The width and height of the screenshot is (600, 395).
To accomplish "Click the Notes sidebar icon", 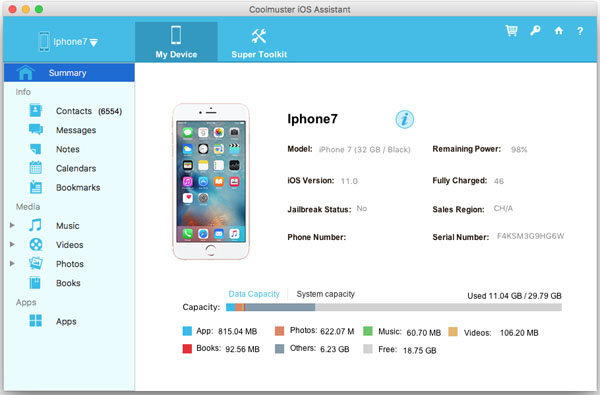I will [36, 149].
